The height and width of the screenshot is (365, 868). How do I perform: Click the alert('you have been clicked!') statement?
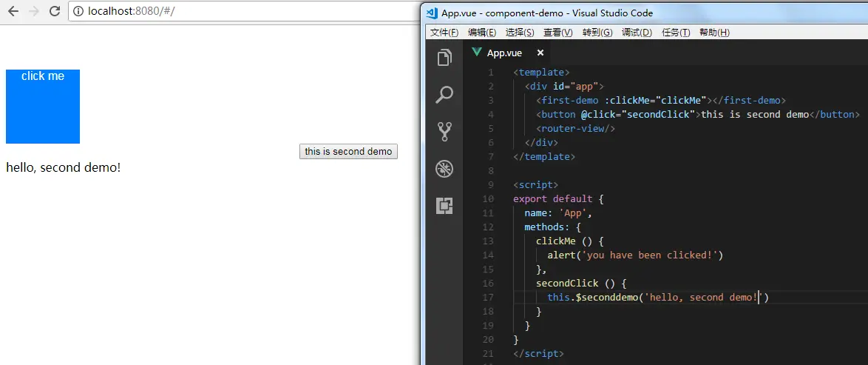click(636, 255)
